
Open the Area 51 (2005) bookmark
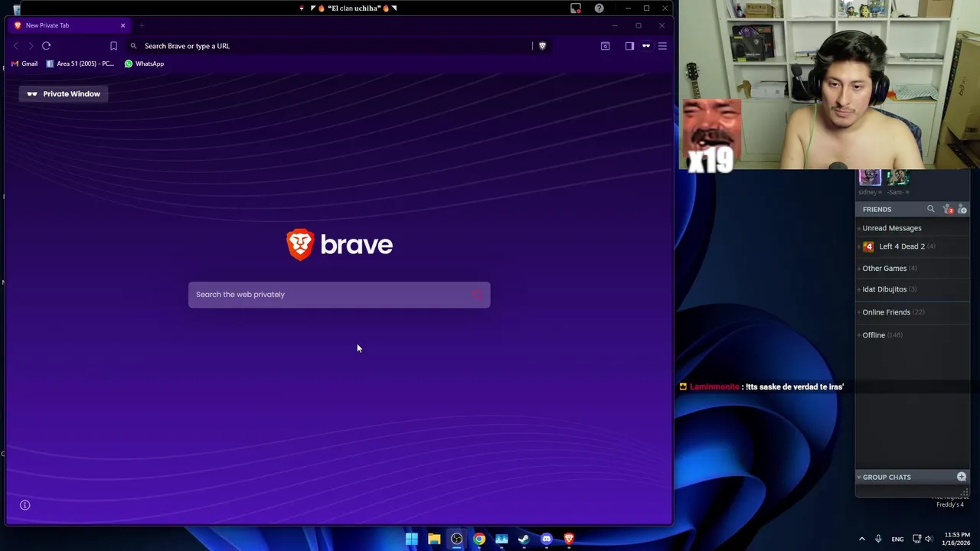tap(80, 64)
